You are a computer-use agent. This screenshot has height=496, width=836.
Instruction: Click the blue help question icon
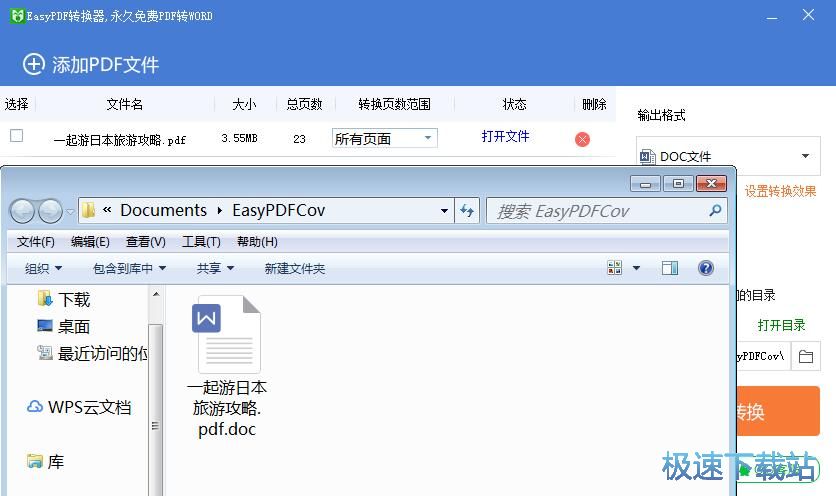[705, 268]
